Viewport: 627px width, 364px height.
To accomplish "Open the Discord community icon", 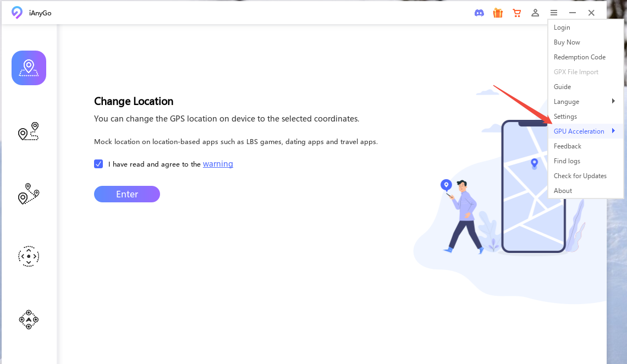I will 479,13.
